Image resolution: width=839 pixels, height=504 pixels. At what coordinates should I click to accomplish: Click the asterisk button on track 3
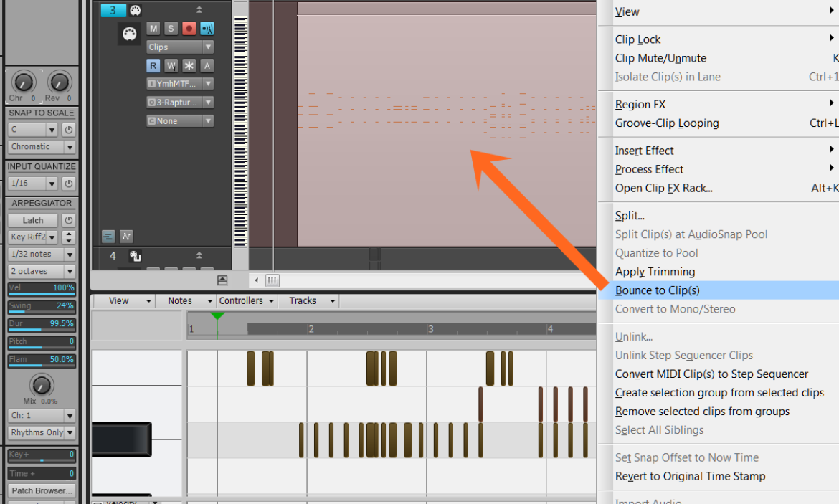[x=189, y=66]
